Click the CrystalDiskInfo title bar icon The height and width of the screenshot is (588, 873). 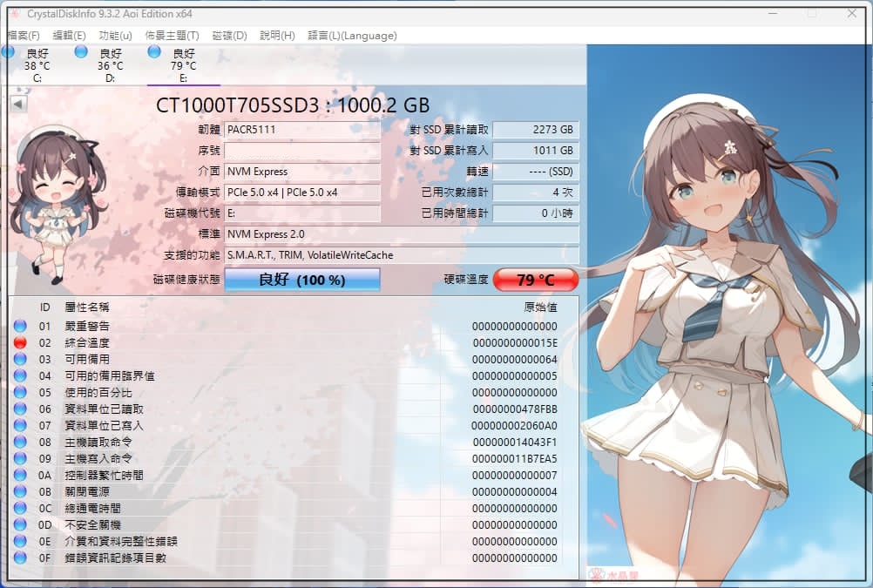[x=15, y=13]
